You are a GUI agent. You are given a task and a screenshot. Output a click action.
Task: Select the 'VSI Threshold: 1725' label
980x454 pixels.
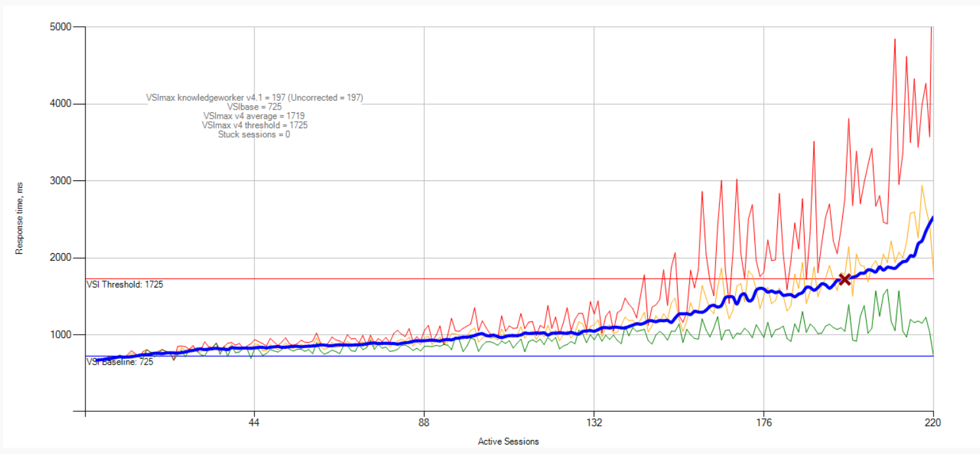tap(124, 285)
